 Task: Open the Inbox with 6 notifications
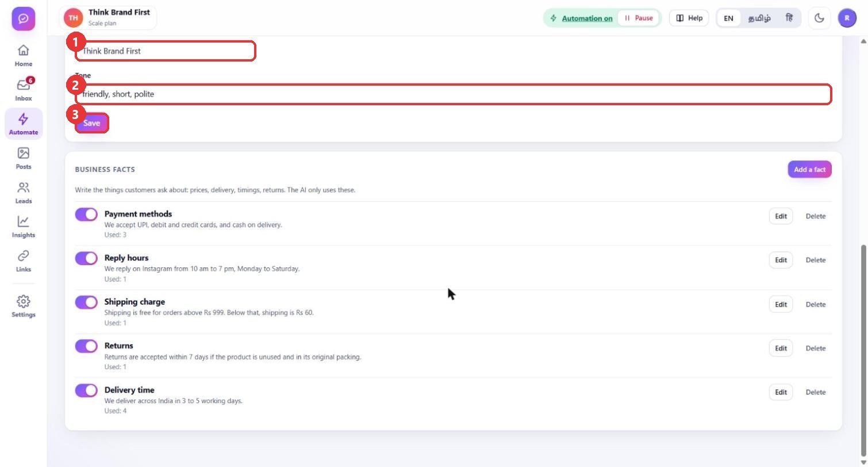tap(24, 90)
